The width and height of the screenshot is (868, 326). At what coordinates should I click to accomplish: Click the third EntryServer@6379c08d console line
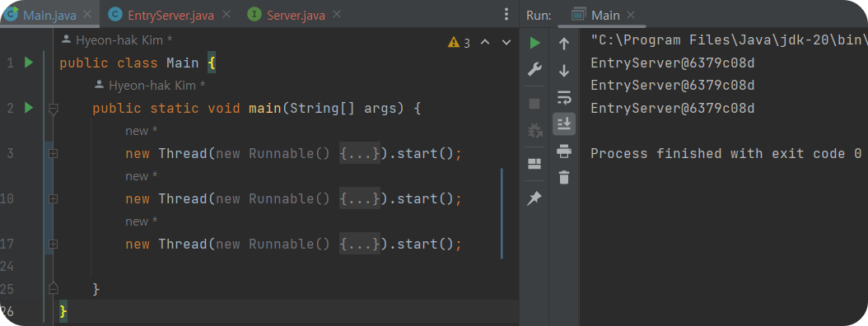coord(673,108)
